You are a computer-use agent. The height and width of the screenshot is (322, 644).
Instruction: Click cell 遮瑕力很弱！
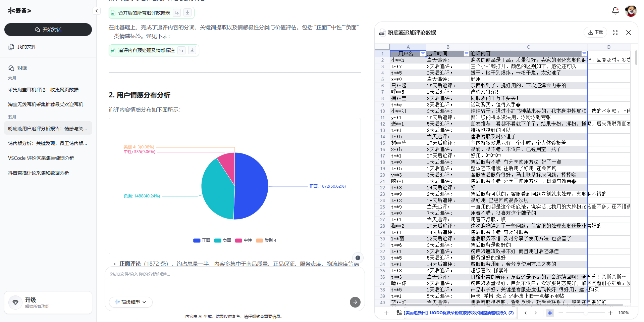tap(528, 92)
